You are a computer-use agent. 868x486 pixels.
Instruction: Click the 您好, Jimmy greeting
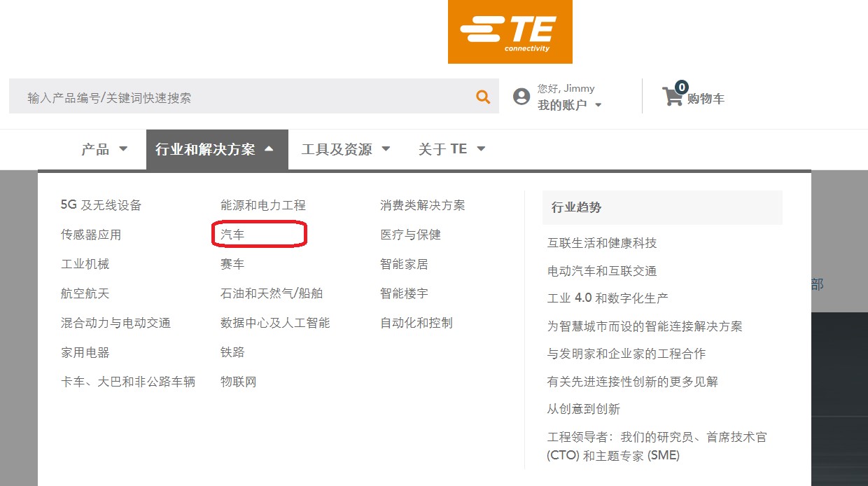566,88
